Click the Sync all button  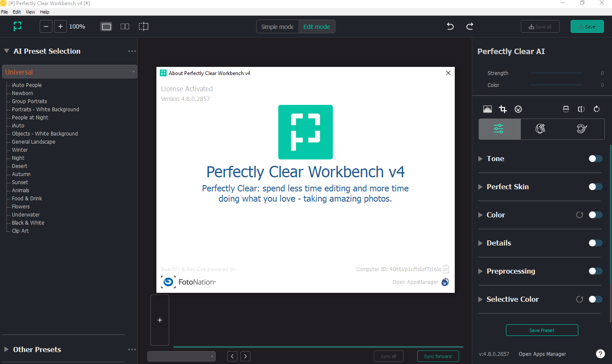point(388,356)
